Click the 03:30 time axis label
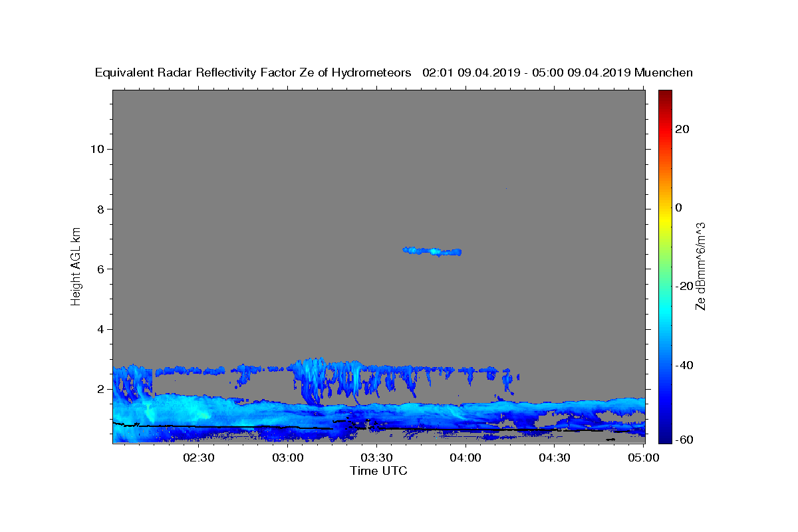The height and width of the screenshot is (532, 798). [x=376, y=458]
